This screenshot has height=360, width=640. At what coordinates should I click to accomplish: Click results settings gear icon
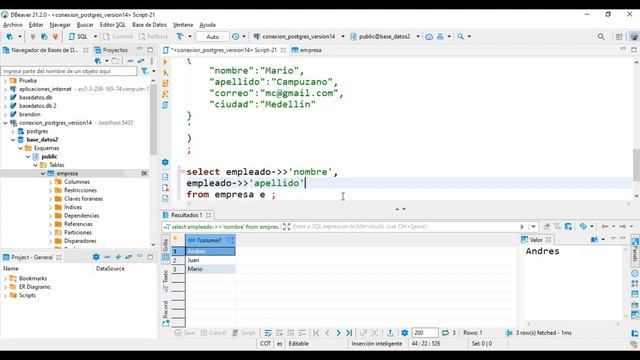(x=404, y=333)
